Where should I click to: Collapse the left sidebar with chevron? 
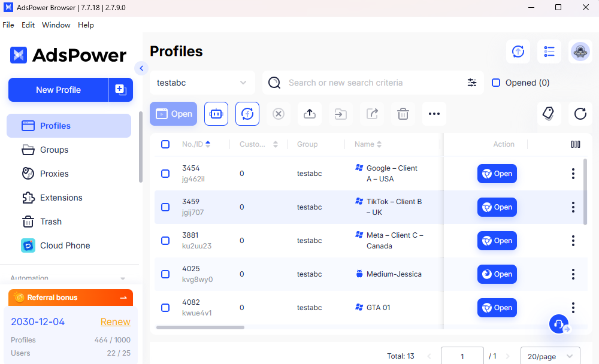(141, 68)
